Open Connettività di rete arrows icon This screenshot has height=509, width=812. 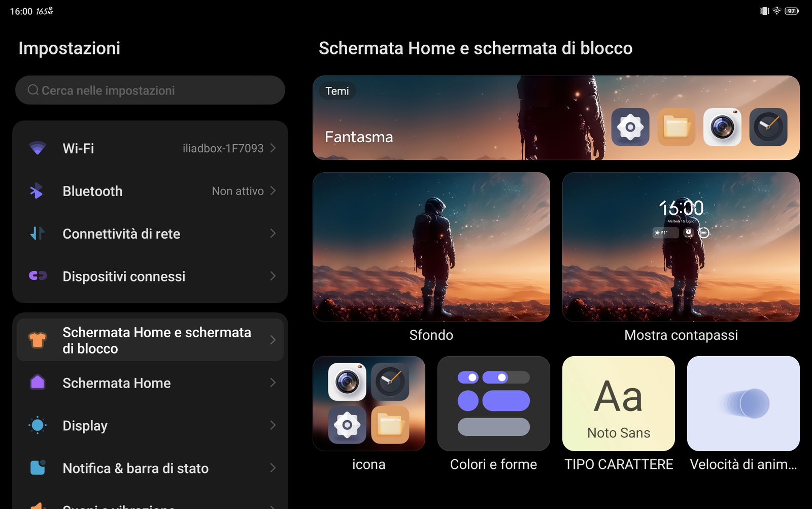click(x=38, y=234)
